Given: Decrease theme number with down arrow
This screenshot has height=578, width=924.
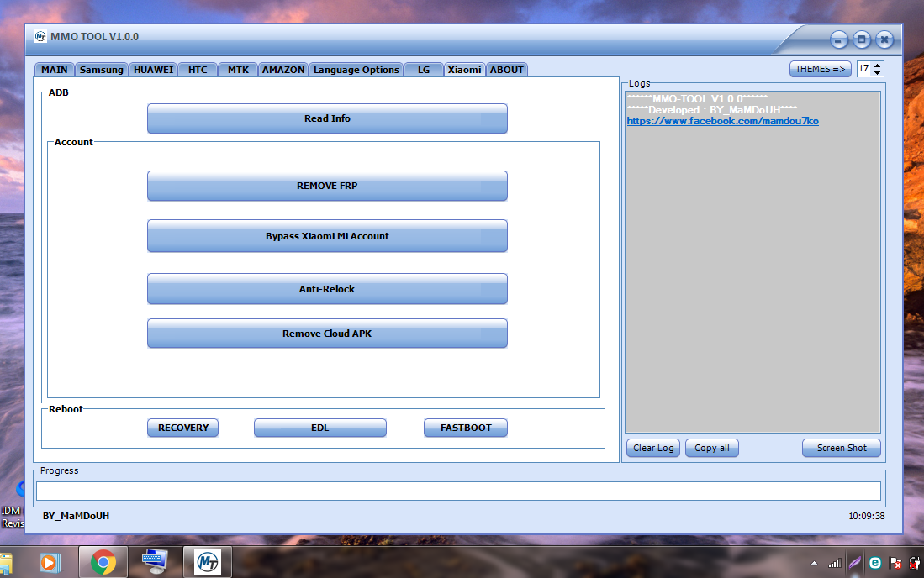Looking at the screenshot, I should 878,73.
